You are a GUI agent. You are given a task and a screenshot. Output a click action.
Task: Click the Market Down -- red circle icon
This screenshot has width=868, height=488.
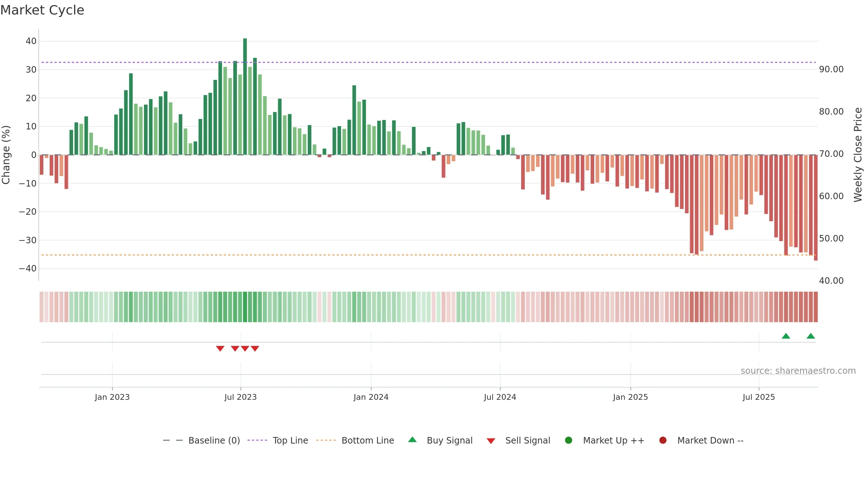coord(663,440)
